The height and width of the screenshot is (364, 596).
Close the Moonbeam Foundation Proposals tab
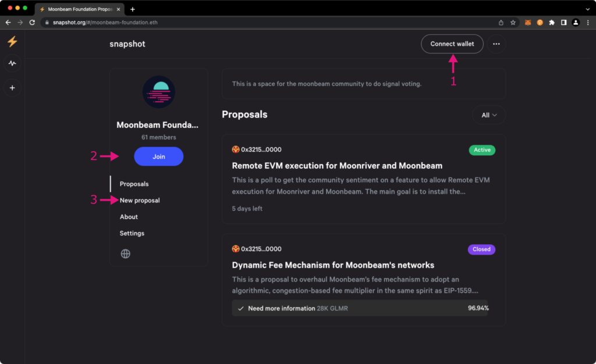(x=118, y=9)
